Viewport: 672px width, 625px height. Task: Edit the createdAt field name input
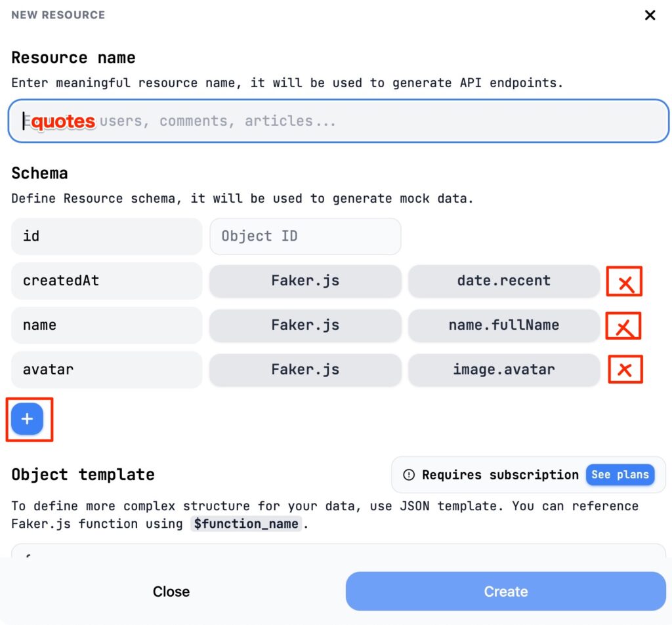coord(106,281)
